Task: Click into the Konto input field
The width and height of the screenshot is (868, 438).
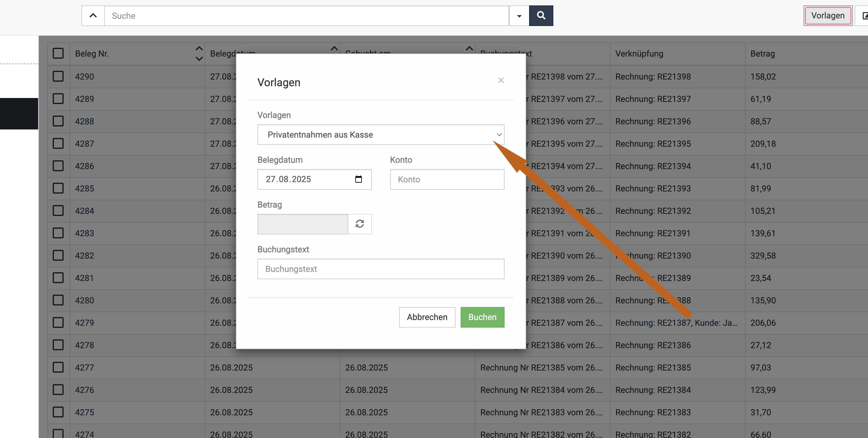Action: (447, 179)
